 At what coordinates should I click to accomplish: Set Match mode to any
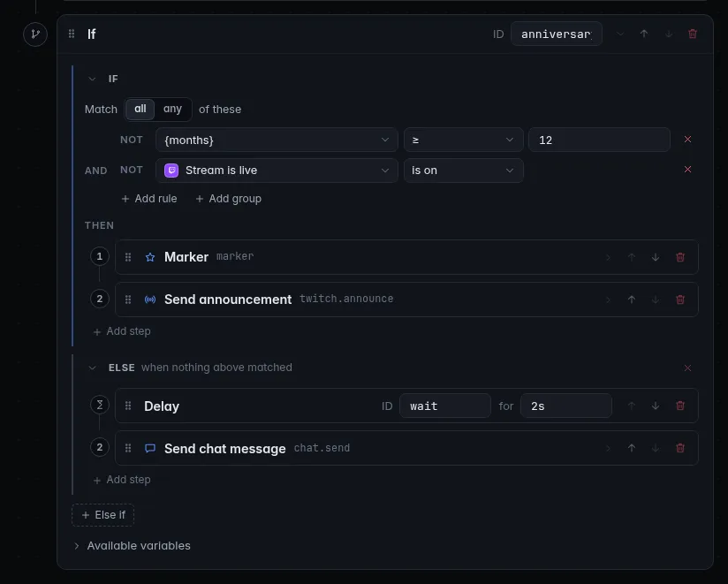click(x=172, y=109)
